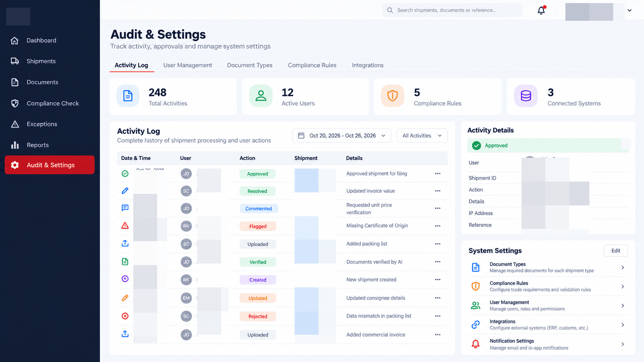Switch to the Integrations tab

tap(367, 65)
